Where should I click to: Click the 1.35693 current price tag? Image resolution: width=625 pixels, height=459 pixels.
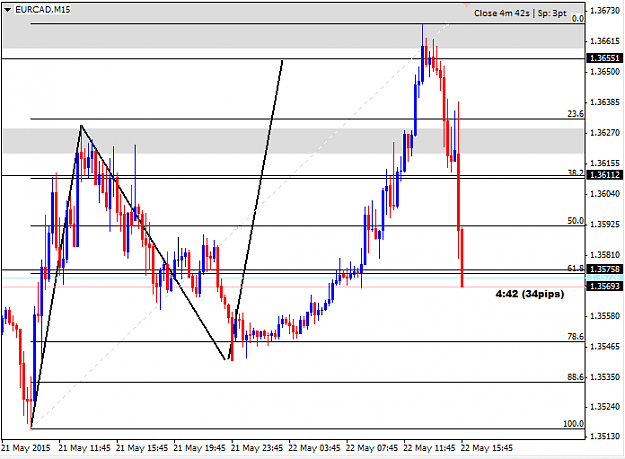pos(605,286)
